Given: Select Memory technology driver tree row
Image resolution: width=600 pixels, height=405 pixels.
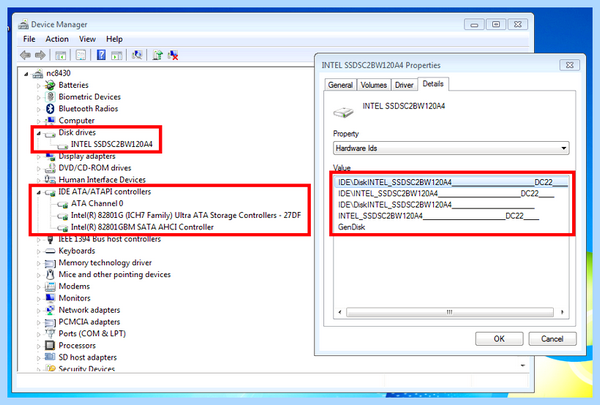Looking at the screenshot, I should 105,263.
